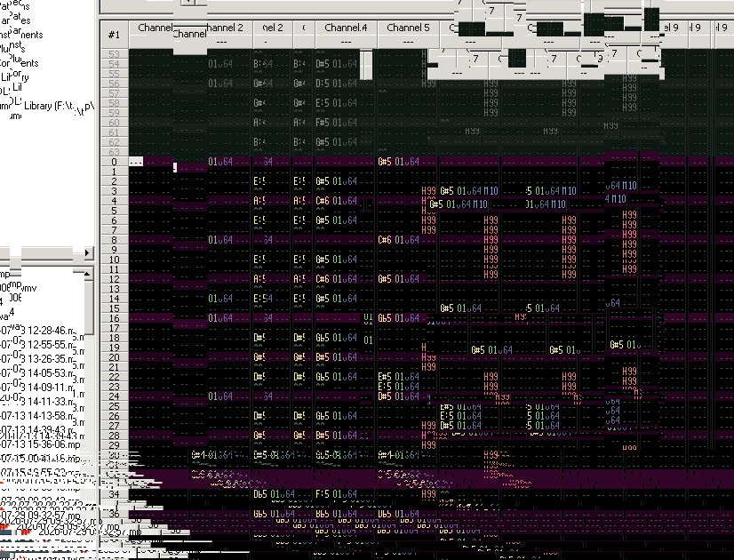Click the Patterns item icon in the tree
This screenshot has width=734, height=560.
[4, 7]
